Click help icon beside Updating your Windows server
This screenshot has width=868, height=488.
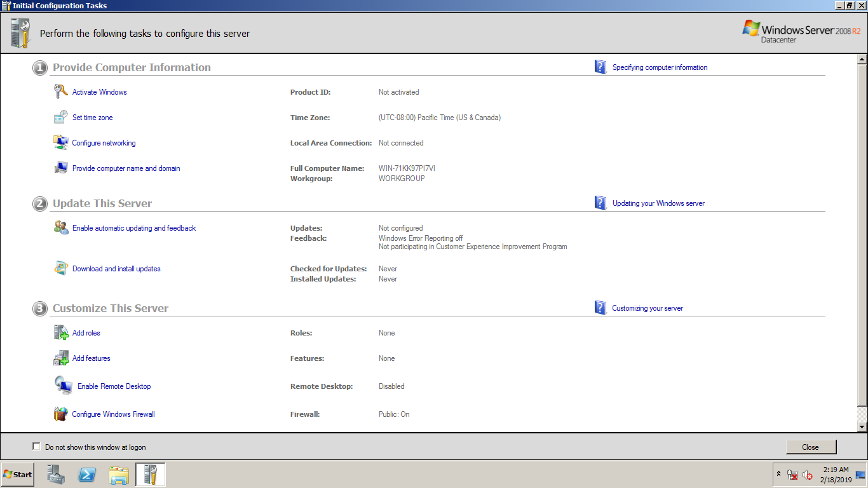point(600,203)
